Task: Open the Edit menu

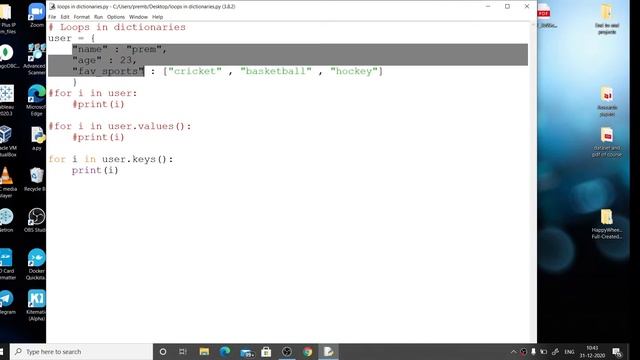Action: 65,17
